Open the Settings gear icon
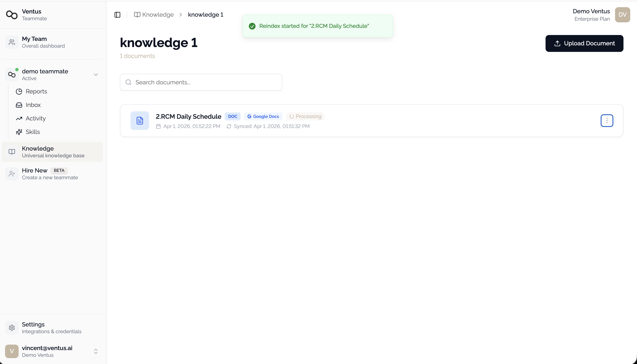The height and width of the screenshot is (364, 637). (12, 328)
